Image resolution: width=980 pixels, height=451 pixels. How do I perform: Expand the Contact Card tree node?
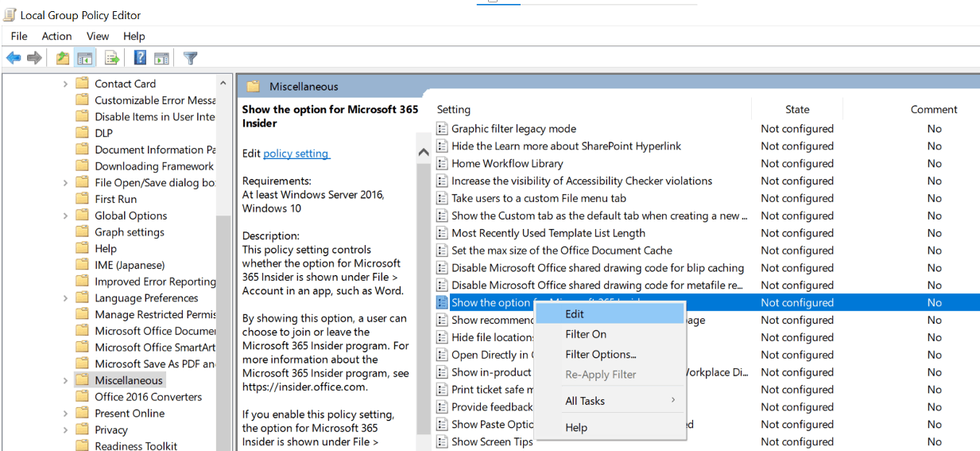coord(65,84)
